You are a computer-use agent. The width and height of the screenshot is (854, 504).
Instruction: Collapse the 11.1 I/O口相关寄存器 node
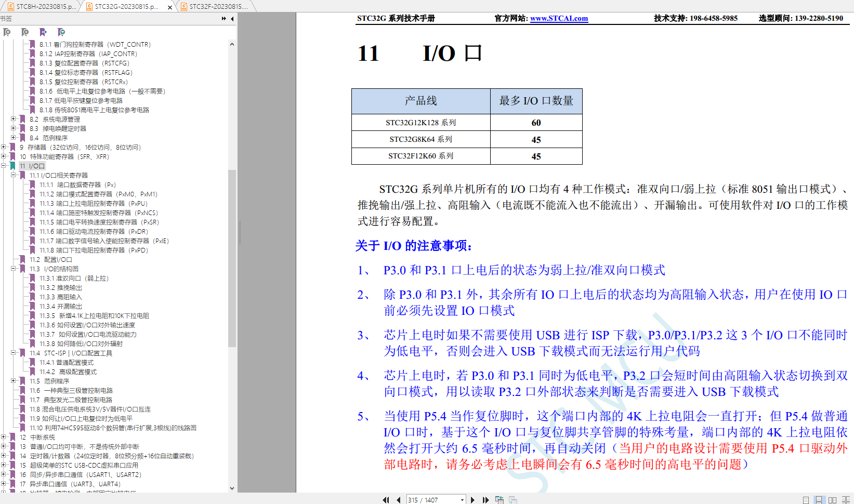click(x=14, y=175)
